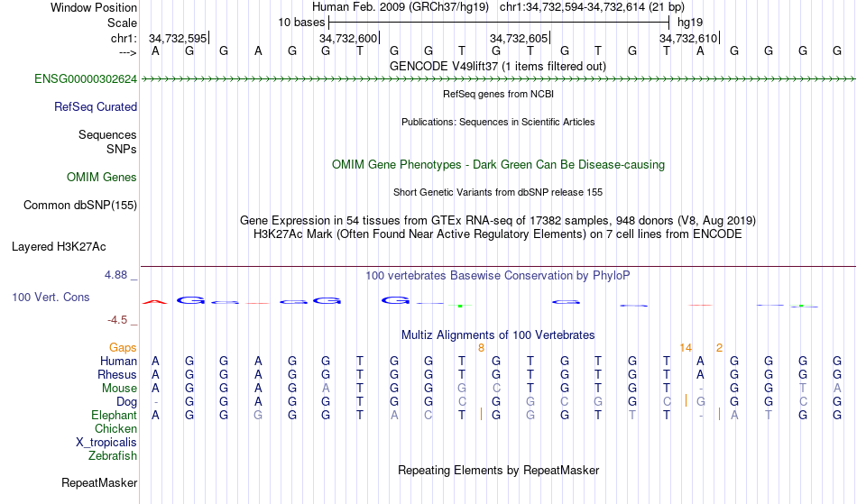Screen dimensions: 857x504
Task: Click the chr1: ruler label
Action: click(x=124, y=38)
